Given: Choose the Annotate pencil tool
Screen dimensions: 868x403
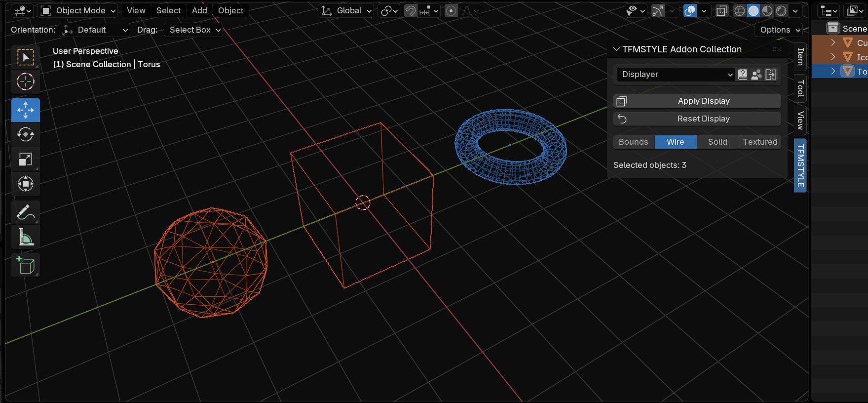Looking at the screenshot, I should pos(26,212).
